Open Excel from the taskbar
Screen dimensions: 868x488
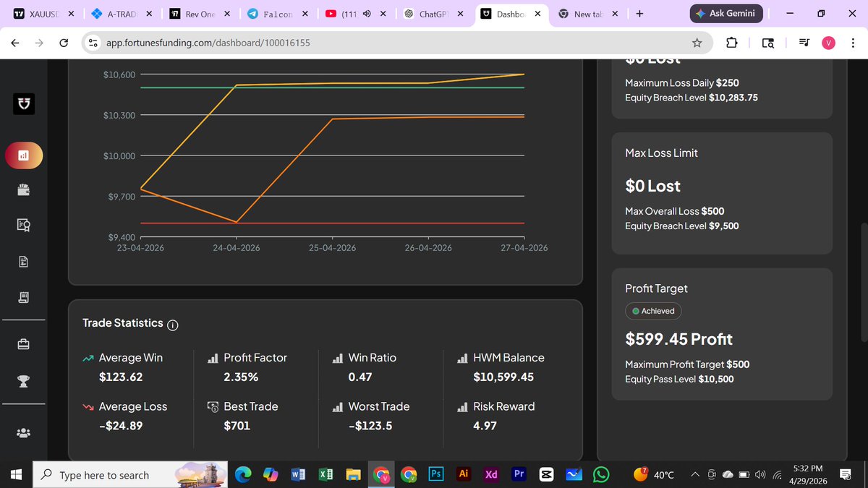click(325, 474)
